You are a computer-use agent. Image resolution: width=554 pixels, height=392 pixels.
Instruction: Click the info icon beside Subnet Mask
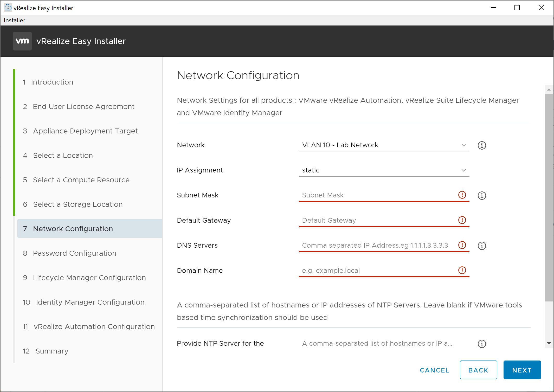[x=482, y=195]
